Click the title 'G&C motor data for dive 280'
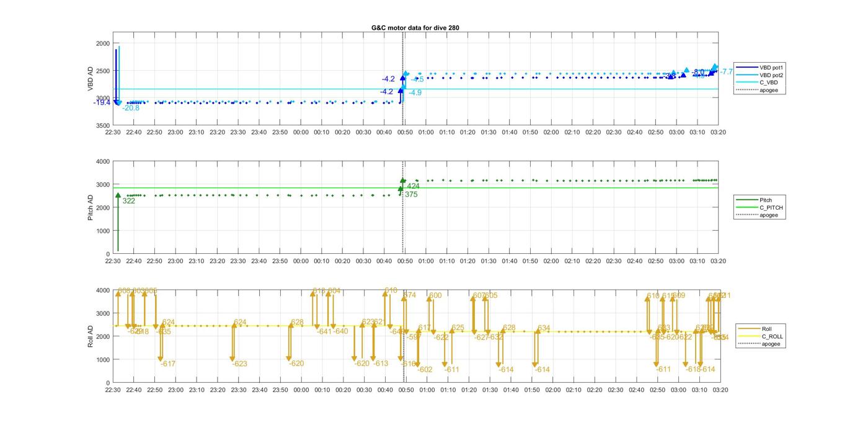The image size is (868, 430). pos(415,28)
